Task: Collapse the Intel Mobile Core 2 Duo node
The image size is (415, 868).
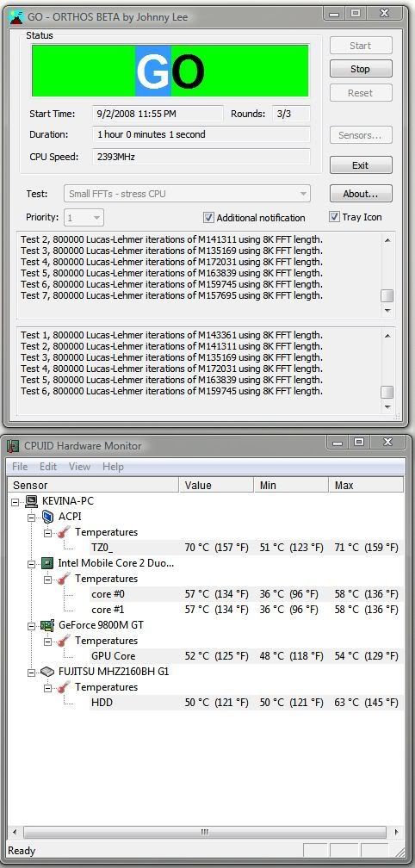Action: click(32, 563)
